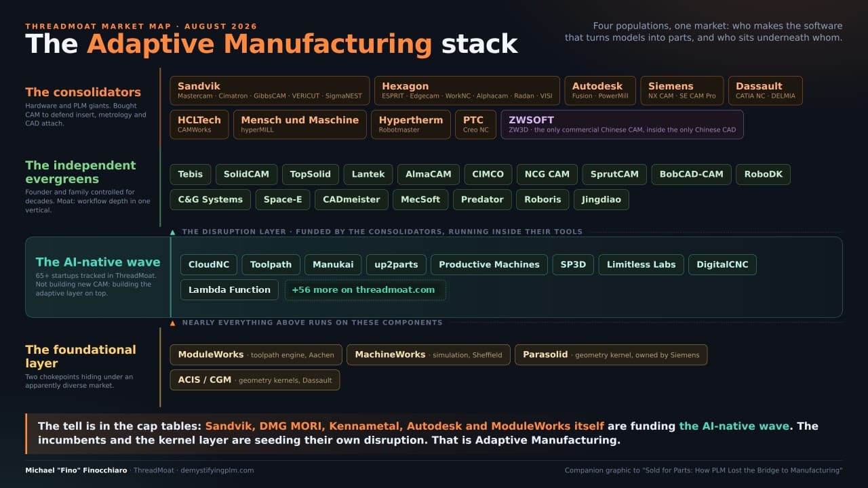Viewport: 868px width, 488px height.
Task: Select the SP3D chip
Action: pyautogui.click(x=573, y=264)
